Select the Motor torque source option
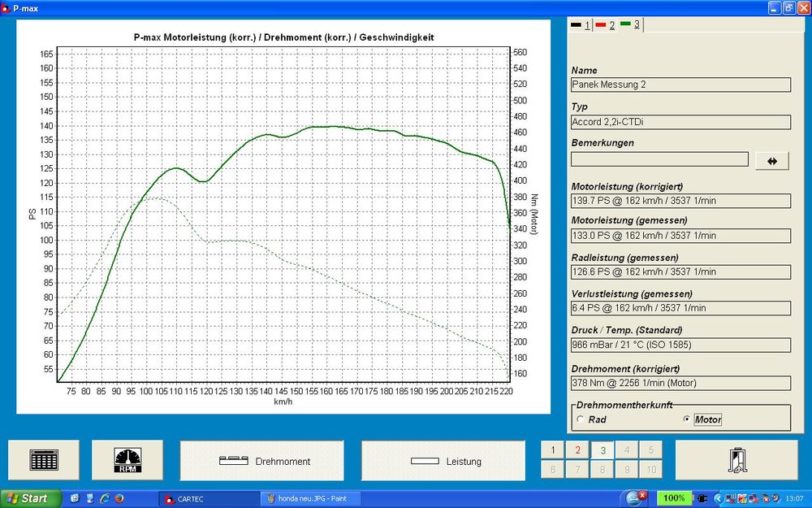 pyautogui.click(x=687, y=419)
